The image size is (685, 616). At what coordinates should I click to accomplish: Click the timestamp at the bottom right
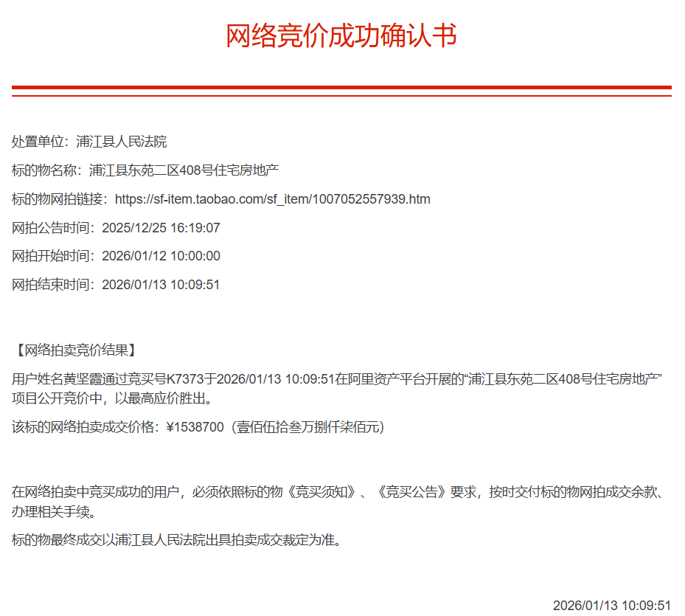tap(612, 605)
